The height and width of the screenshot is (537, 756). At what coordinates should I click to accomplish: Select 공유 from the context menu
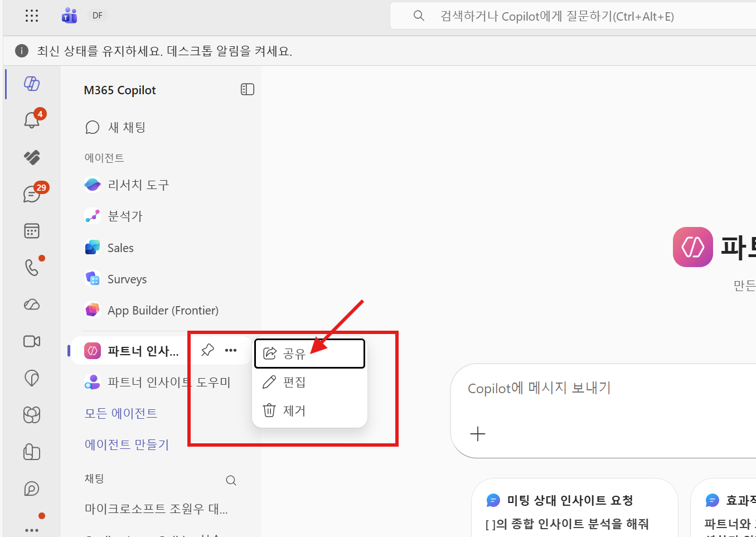point(309,354)
